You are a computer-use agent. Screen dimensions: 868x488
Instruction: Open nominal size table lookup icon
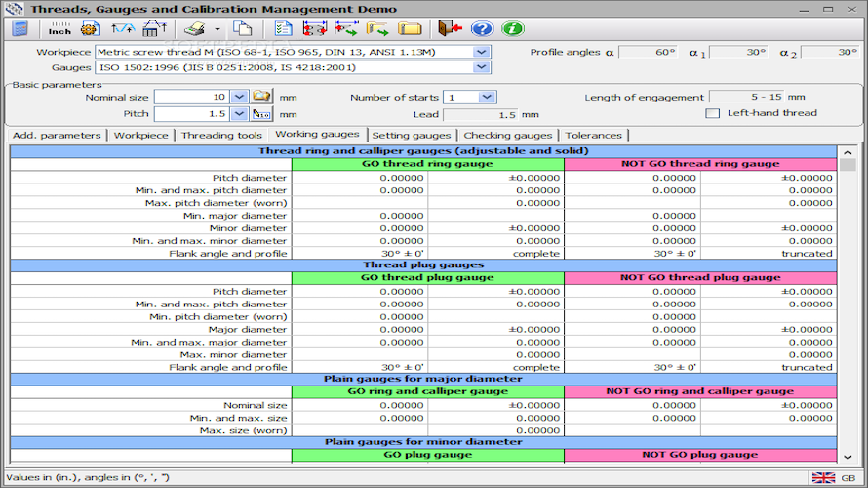pyautogui.click(x=261, y=97)
